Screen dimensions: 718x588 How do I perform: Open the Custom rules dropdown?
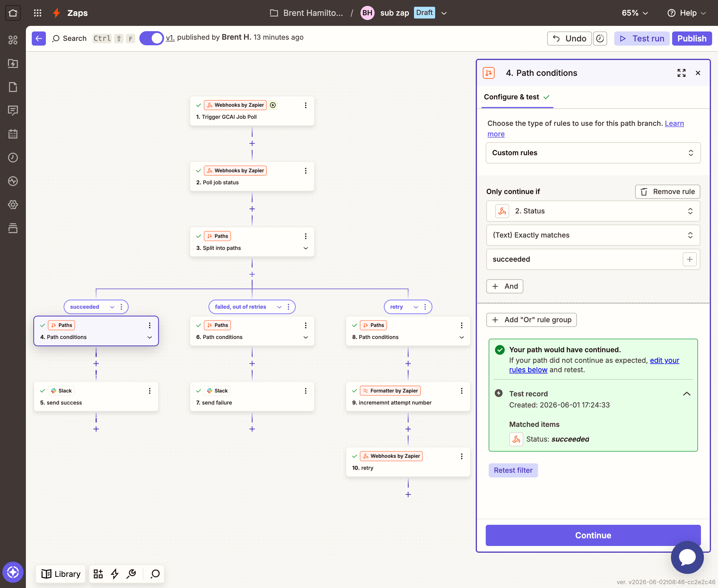coord(593,153)
